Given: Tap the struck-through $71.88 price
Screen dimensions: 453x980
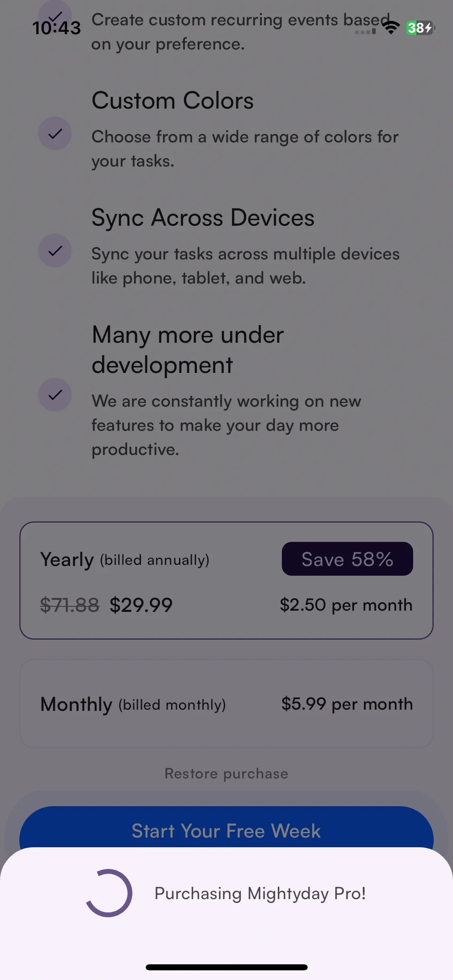Looking at the screenshot, I should (x=70, y=605).
